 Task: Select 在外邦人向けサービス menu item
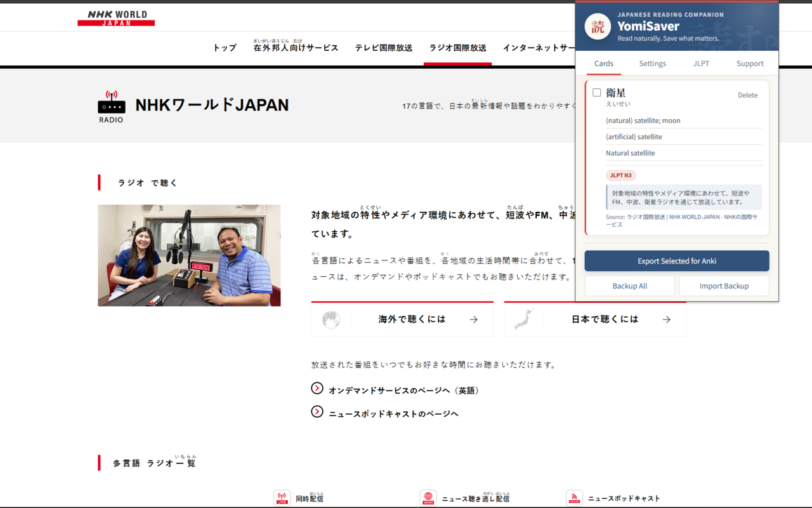pos(296,46)
